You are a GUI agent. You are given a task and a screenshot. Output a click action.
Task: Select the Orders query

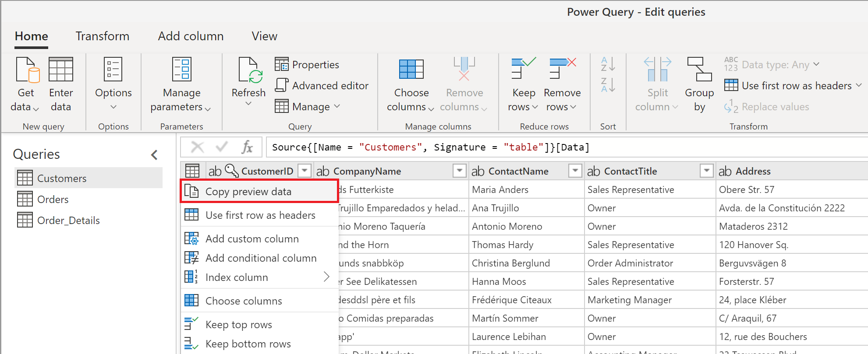pyautogui.click(x=53, y=200)
